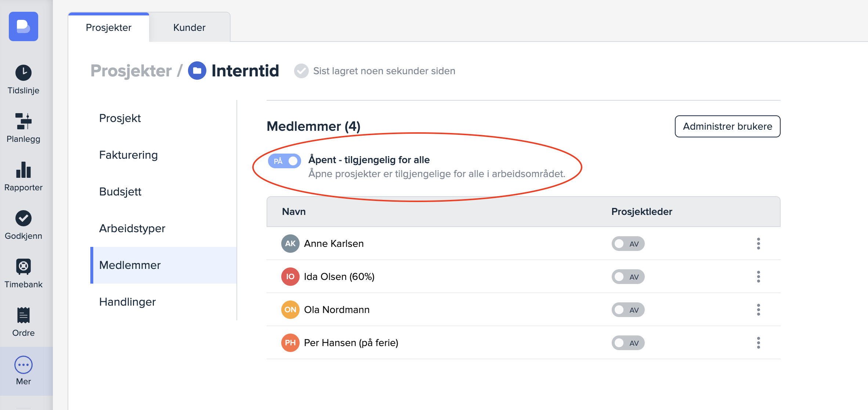Disable the 'Åpent - tilgjengelig for alle' toggle

point(285,161)
